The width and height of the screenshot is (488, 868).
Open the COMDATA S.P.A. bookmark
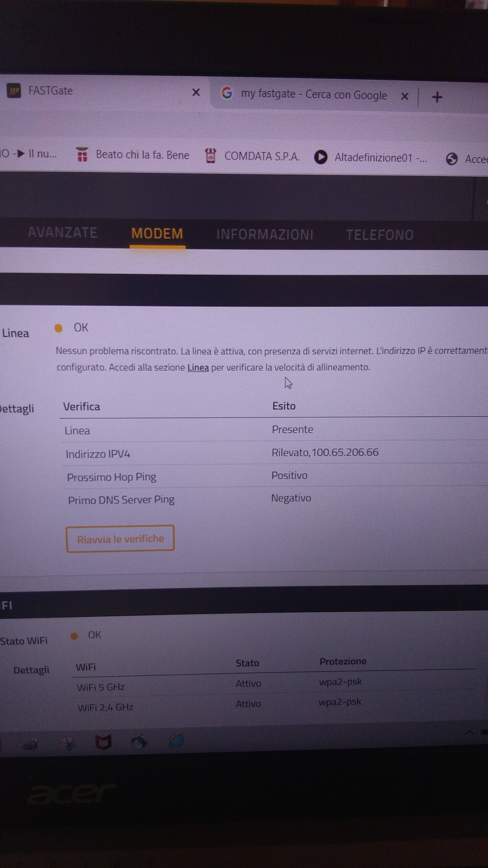(252, 156)
